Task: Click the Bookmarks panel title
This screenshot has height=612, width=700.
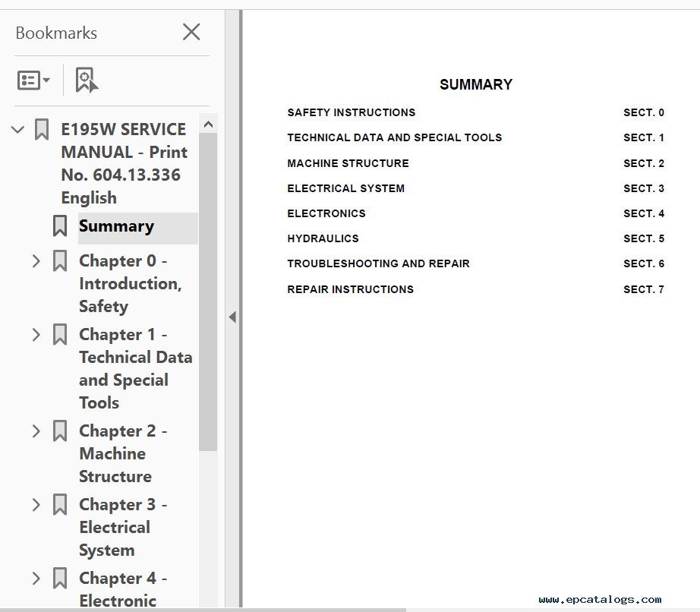Action: (56, 33)
